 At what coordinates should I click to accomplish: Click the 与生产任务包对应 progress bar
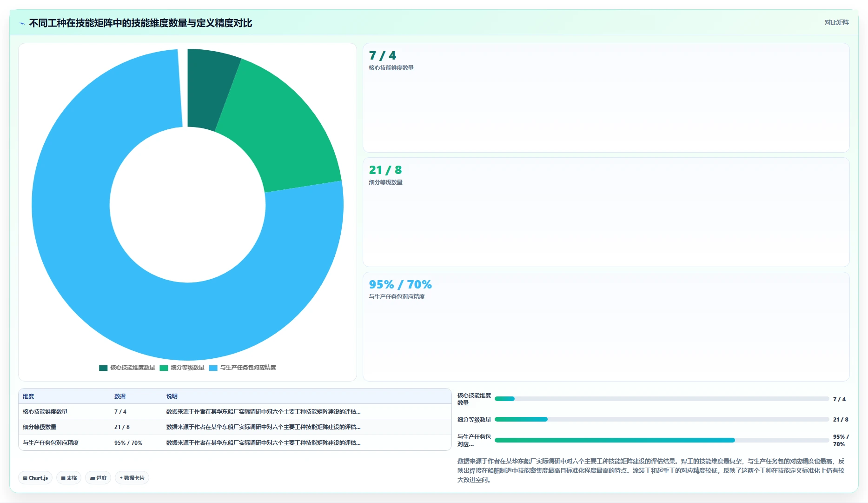[662, 440]
